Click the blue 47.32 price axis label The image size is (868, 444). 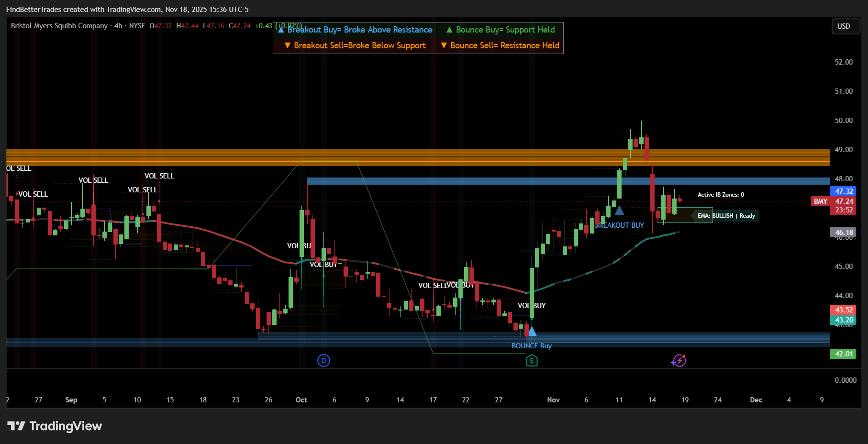tap(844, 191)
